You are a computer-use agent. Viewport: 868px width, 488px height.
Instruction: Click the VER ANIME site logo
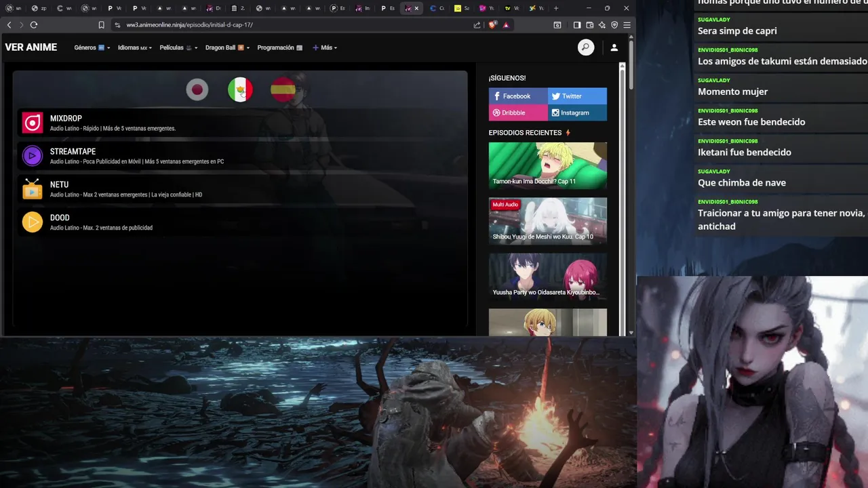(x=31, y=47)
